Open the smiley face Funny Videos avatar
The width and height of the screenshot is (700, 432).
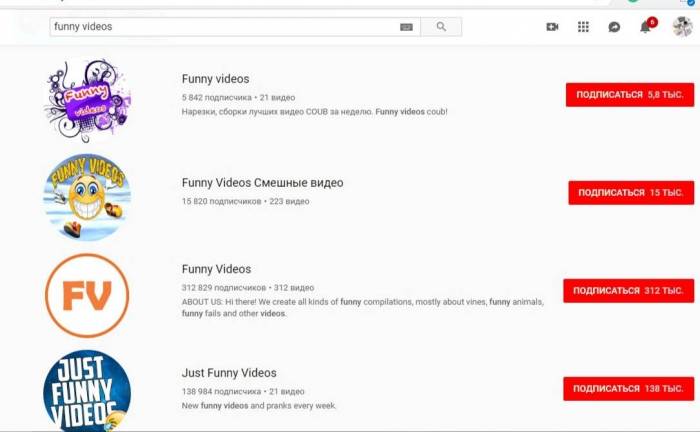(x=87, y=197)
